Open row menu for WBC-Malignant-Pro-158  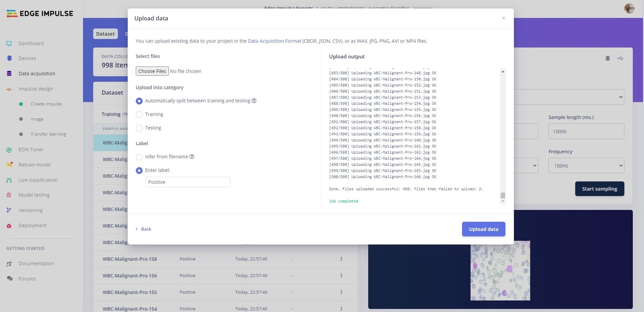(x=341, y=259)
